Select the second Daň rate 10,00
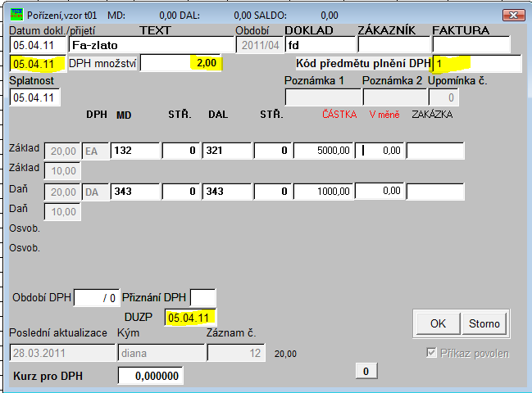 click(62, 212)
